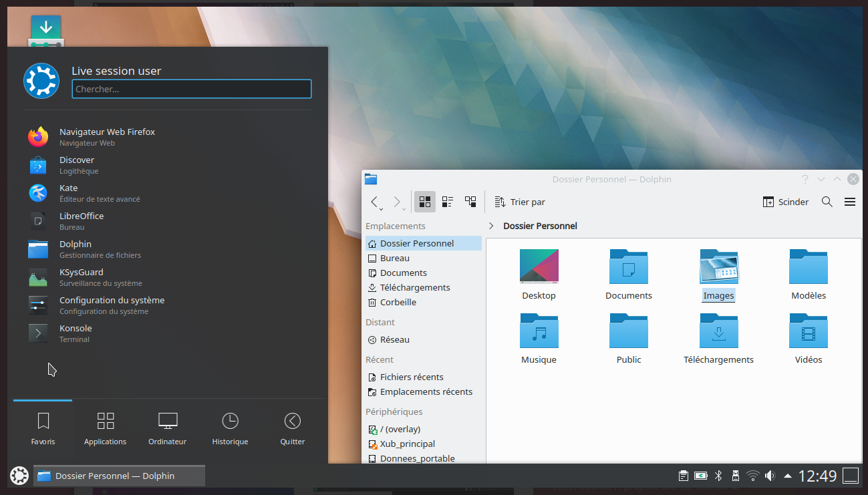
Task: Open Dolphin search magnifier
Action: (827, 202)
